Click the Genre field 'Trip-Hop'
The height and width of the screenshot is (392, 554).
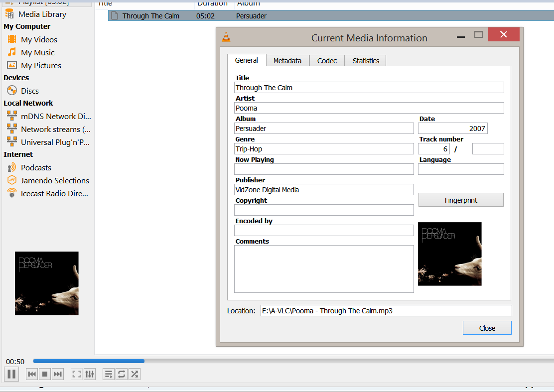pyautogui.click(x=324, y=149)
